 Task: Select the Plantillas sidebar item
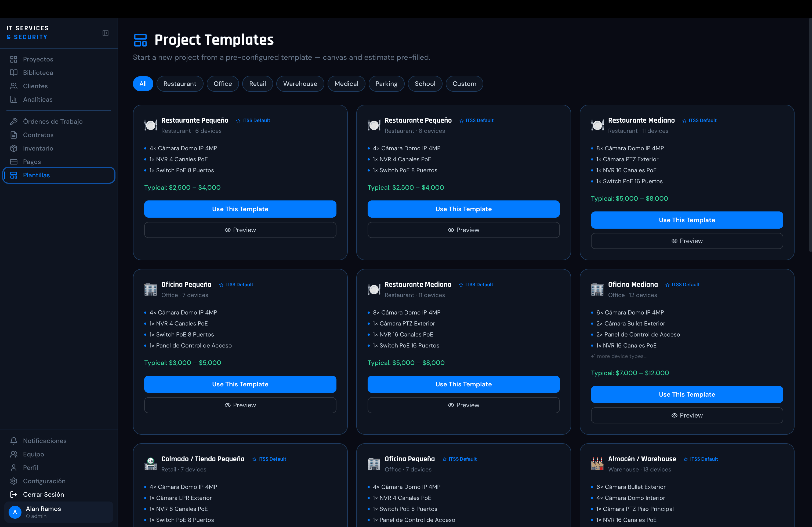tap(59, 175)
